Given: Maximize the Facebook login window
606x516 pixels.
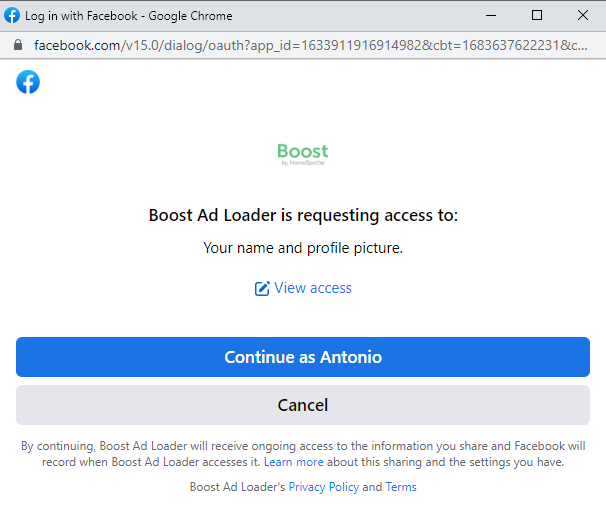Looking at the screenshot, I should 537,15.
